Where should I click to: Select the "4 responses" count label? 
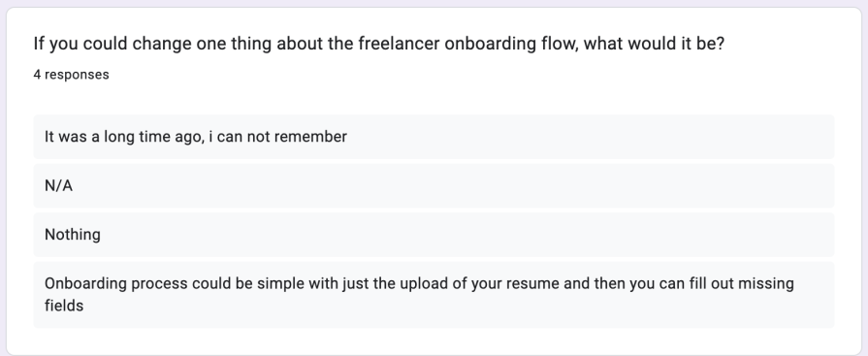click(x=71, y=74)
